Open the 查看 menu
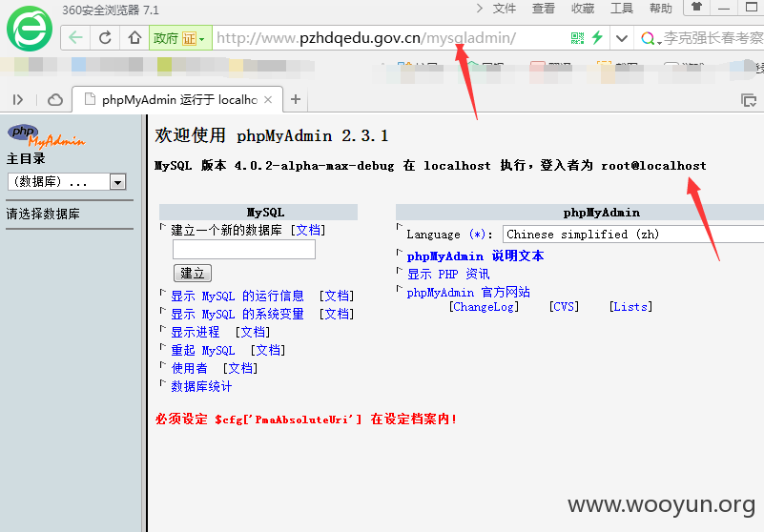Image resolution: width=764 pixels, height=532 pixels. (544, 9)
